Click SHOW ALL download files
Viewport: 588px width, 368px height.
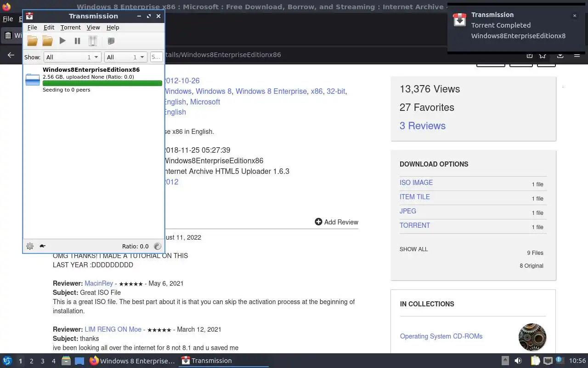coord(413,249)
